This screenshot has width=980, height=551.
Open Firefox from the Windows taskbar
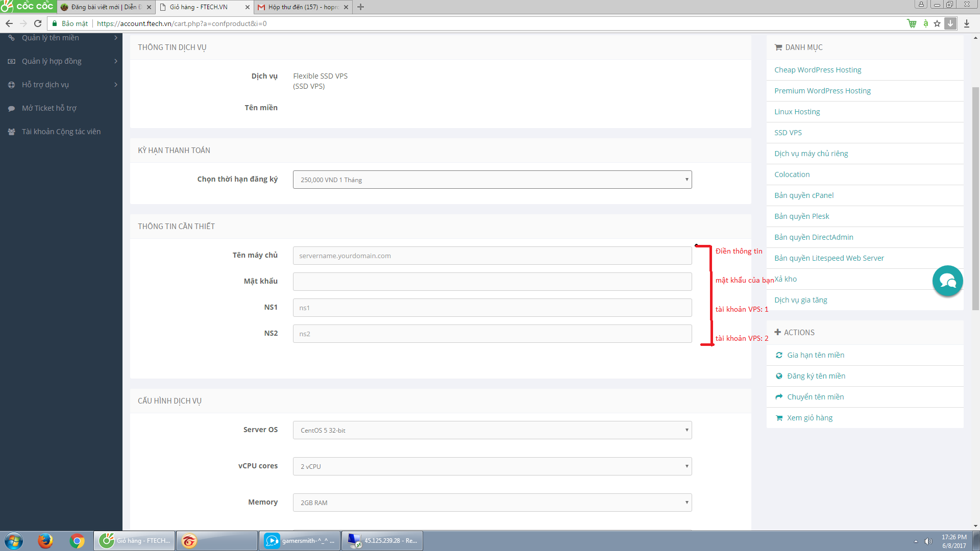pos(45,540)
